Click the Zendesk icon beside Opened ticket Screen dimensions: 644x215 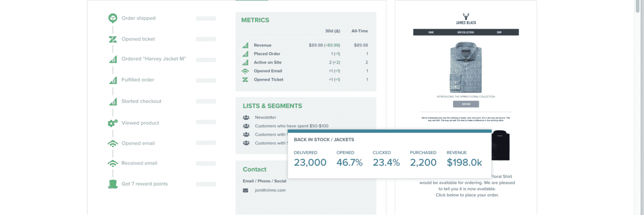click(113, 39)
